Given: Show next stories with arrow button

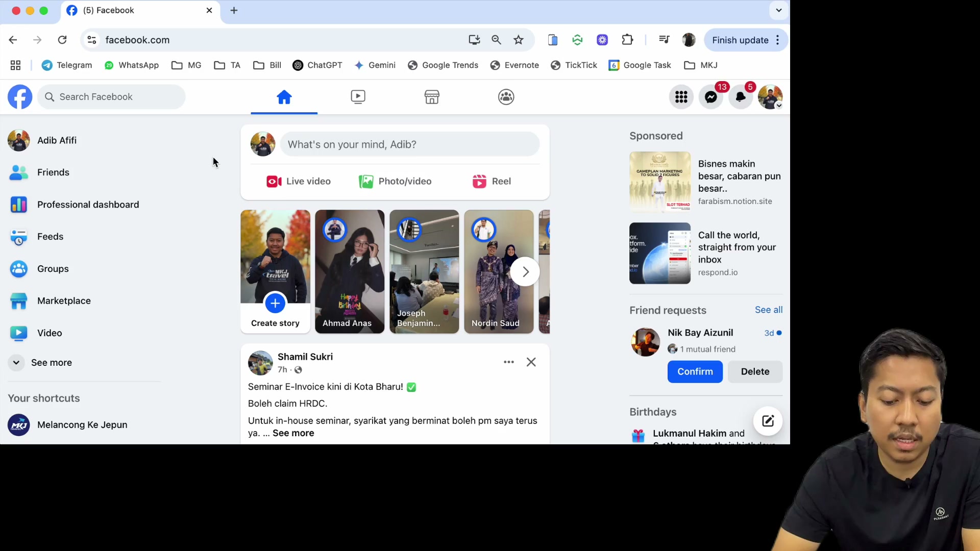Looking at the screenshot, I should coord(525,272).
